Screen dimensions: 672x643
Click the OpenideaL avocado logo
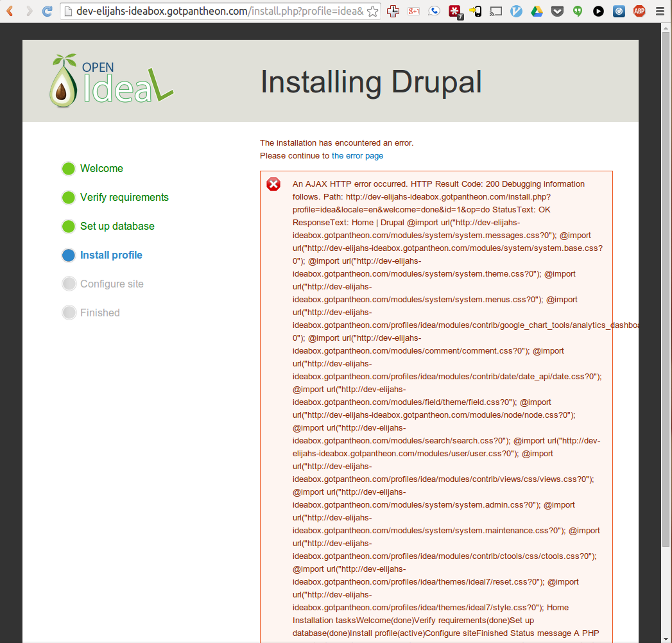(112, 80)
